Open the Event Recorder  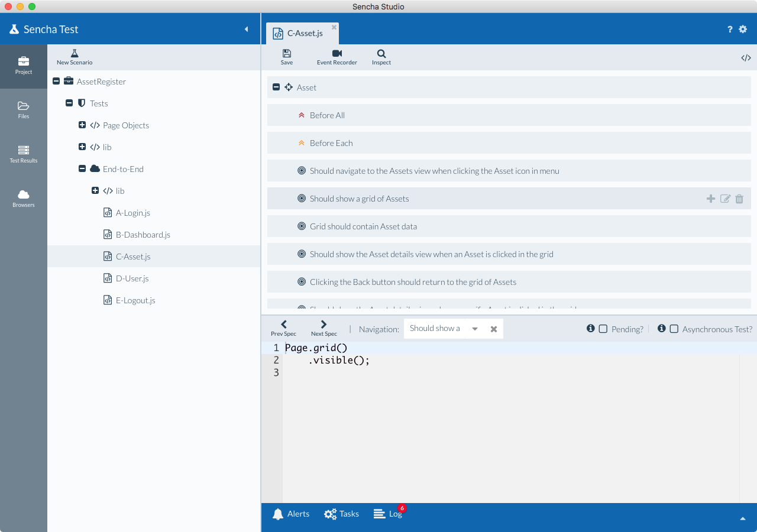[x=337, y=54]
